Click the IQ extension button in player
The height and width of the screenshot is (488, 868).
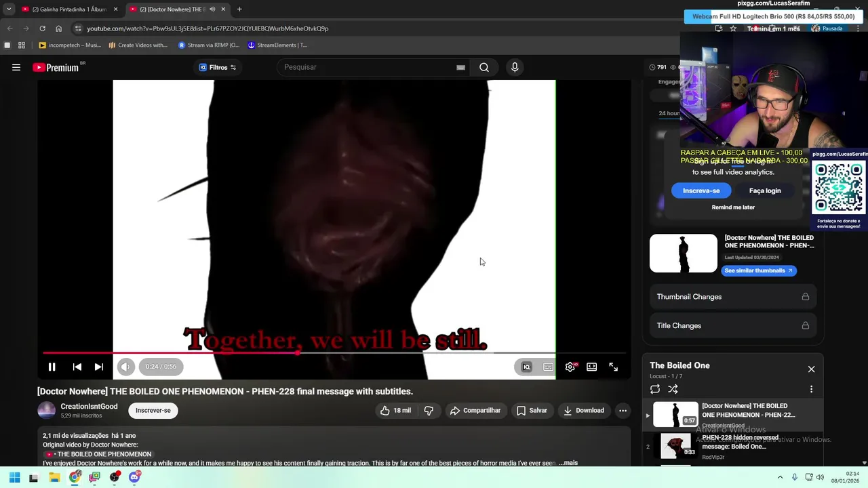coord(526,367)
